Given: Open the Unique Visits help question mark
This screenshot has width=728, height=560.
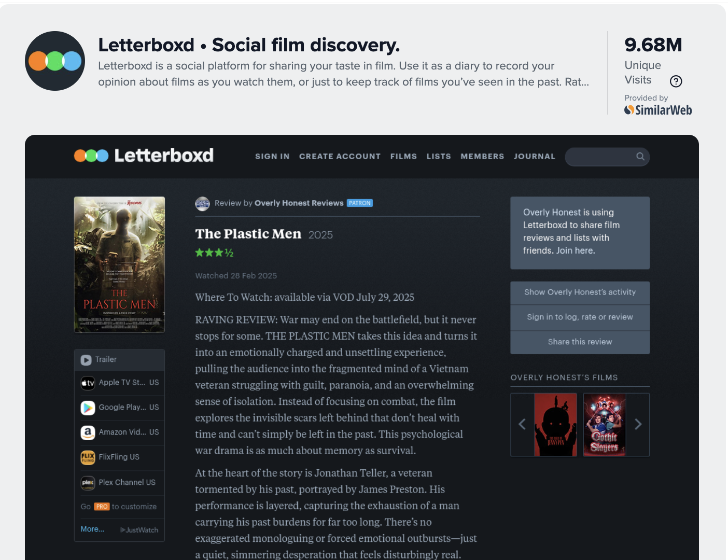Looking at the screenshot, I should pos(676,81).
